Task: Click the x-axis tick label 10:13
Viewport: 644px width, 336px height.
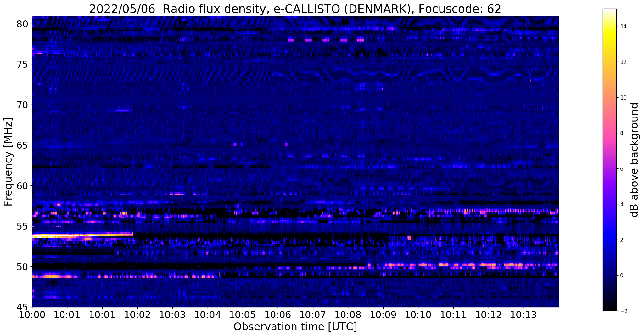Action: [x=524, y=315]
